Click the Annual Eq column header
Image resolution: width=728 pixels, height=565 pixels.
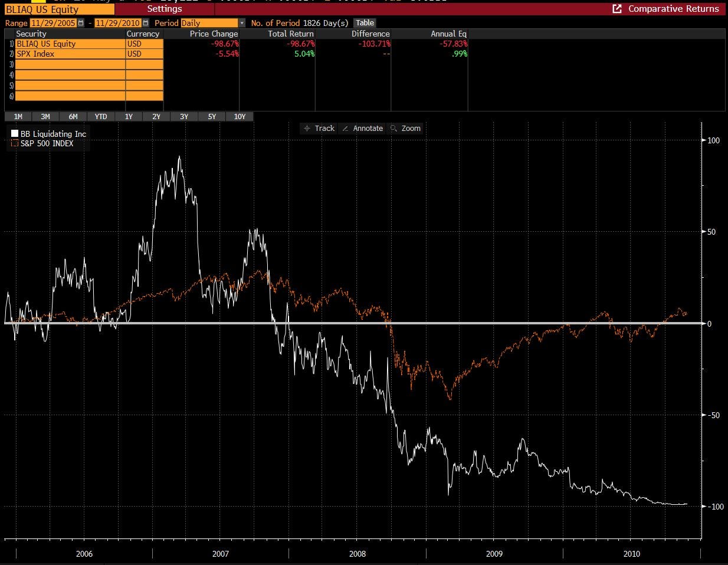click(x=448, y=34)
